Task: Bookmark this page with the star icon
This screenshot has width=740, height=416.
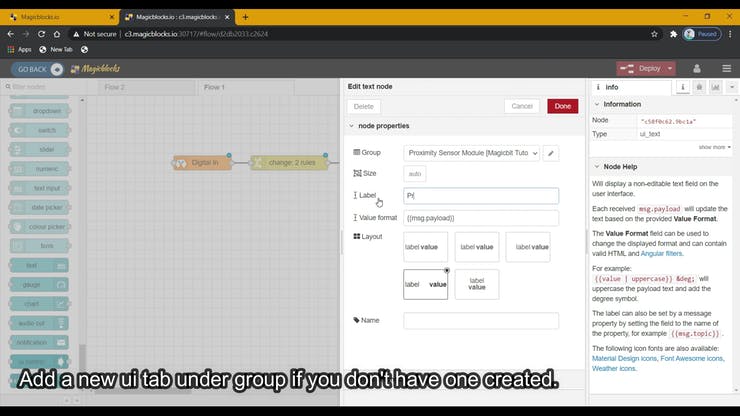Action: pos(654,34)
